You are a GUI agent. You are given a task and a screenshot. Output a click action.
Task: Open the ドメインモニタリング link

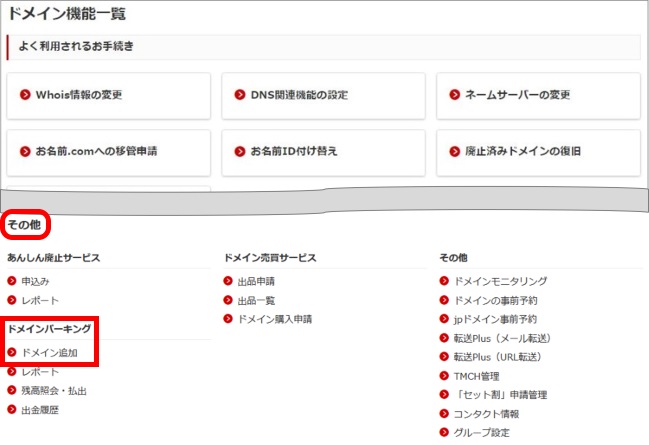[x=500, y=281]
